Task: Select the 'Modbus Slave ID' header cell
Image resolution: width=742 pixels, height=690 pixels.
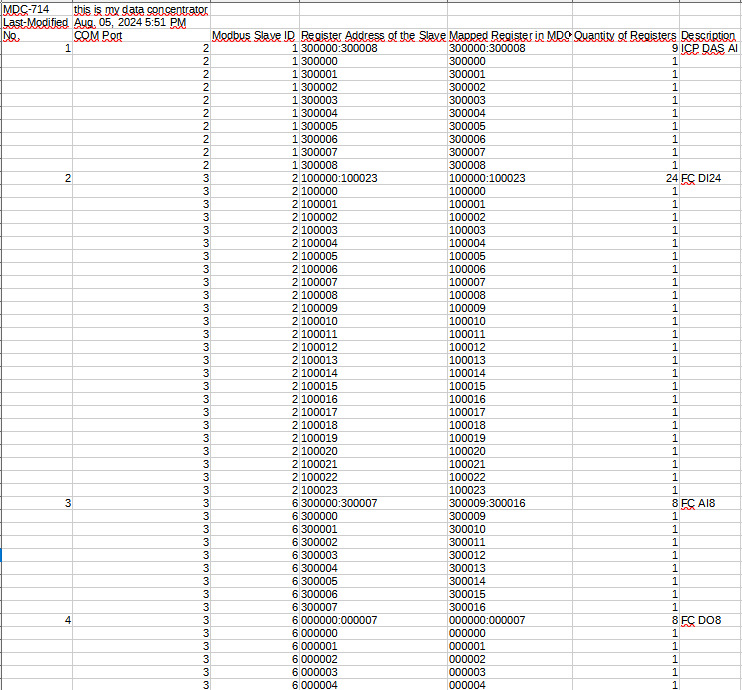Action: tap(255, 35)
